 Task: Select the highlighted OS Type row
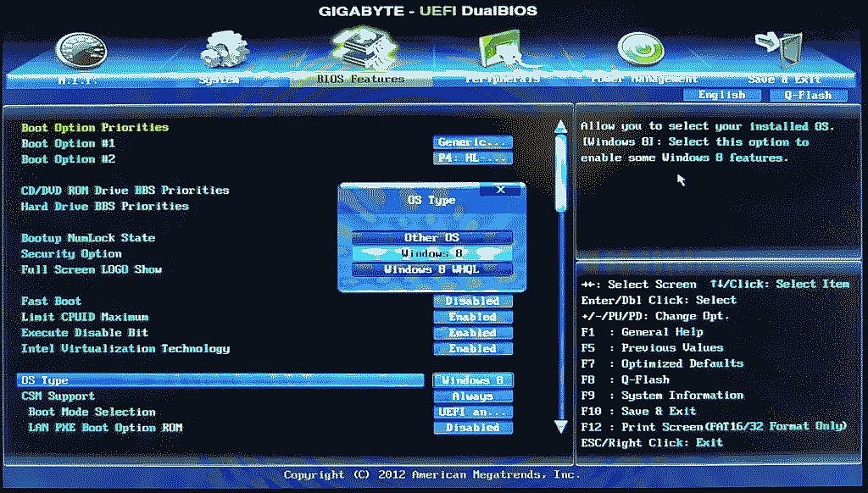point(220,380)
